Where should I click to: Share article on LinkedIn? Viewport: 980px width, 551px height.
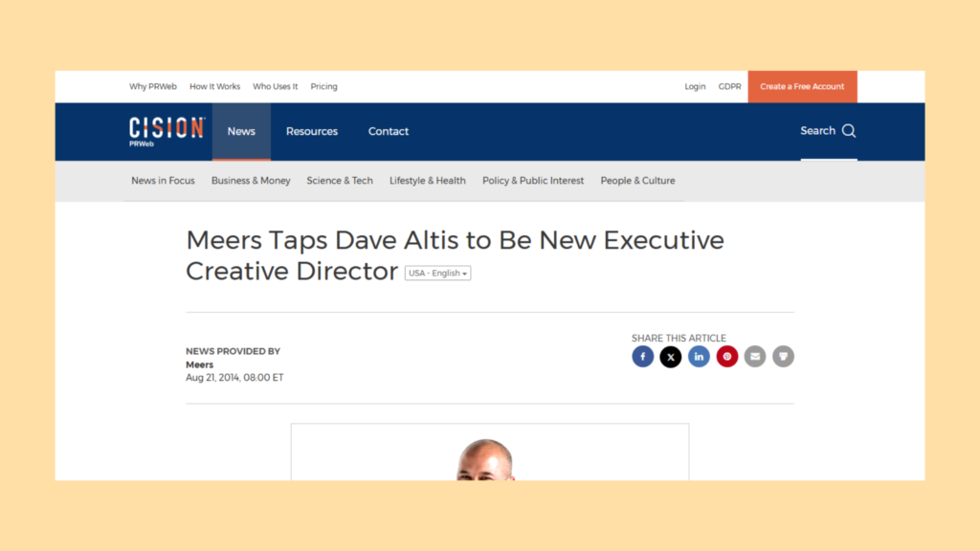pos(699,357)
